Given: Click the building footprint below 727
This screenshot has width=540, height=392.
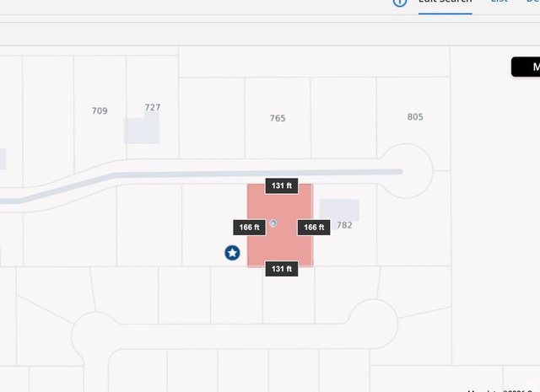Looking at the screenshot, I should point(142,131).
